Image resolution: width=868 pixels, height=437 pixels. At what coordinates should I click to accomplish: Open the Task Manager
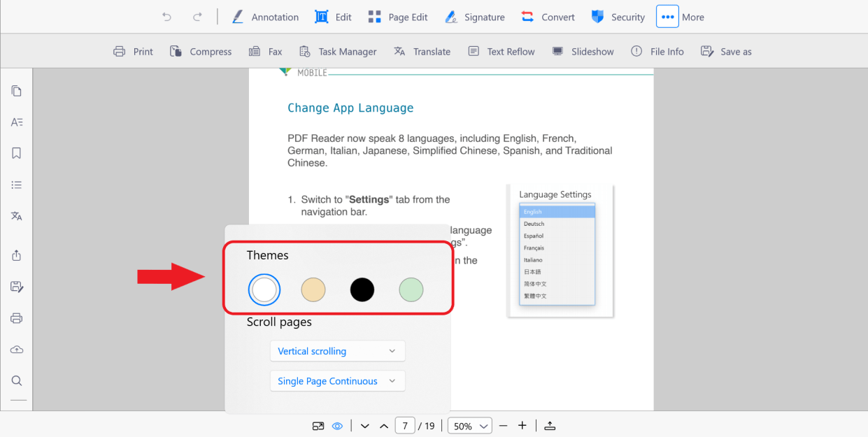click(x=338, y=51)
